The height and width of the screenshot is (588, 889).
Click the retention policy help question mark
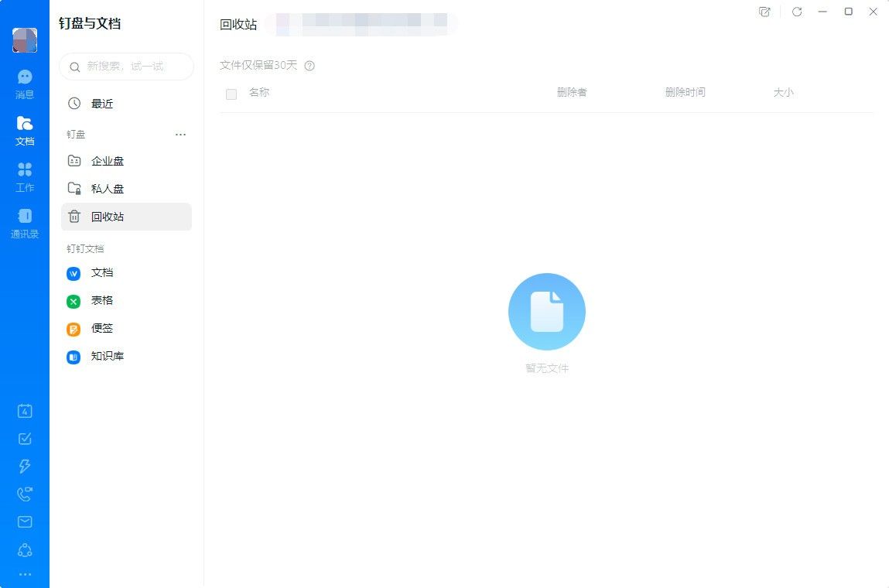pyautogui.click(x=309, y=66)
